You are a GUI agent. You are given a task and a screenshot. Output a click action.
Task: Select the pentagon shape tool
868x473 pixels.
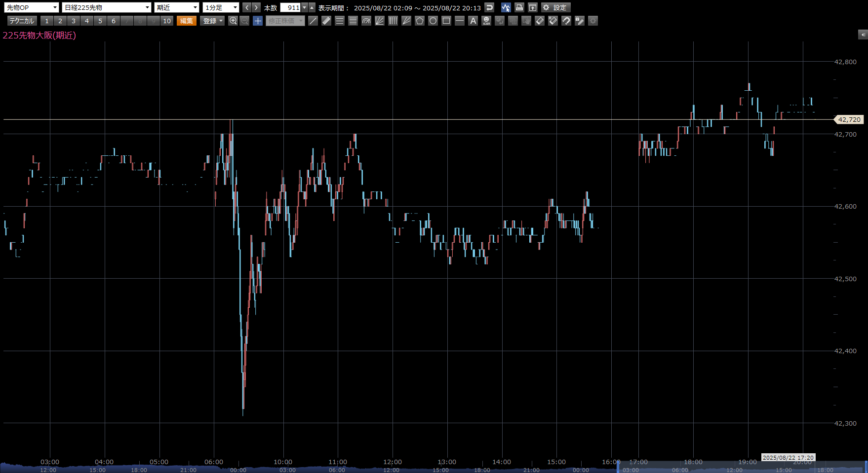pos(420,21)
